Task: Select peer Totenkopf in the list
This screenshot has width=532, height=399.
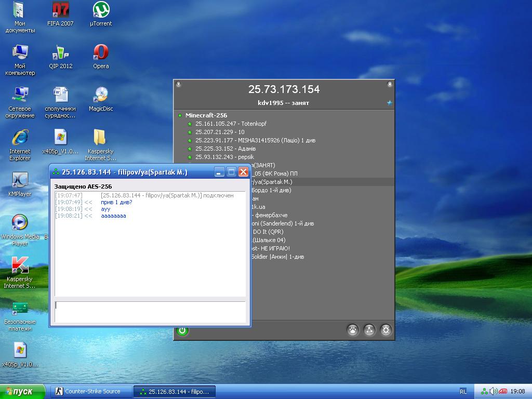Action: click(231, 124)
